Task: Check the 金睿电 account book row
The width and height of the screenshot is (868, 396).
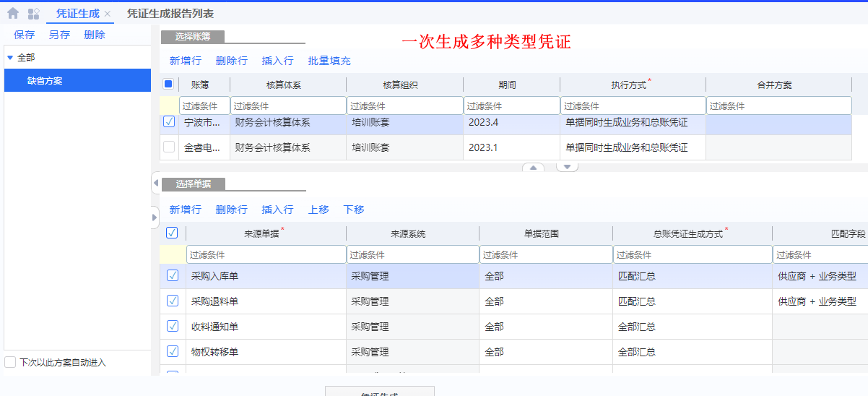Action: (x=169, y=147)
